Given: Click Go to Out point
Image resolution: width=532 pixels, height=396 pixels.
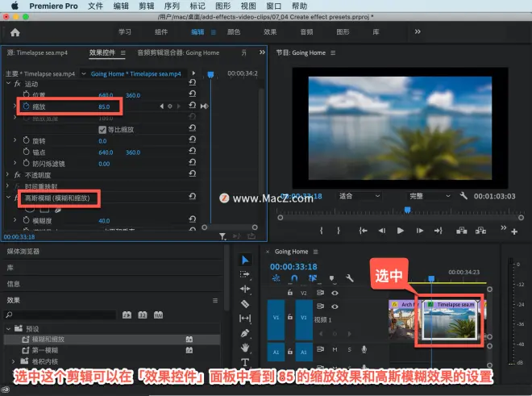Looking at the screenshot, I should pyautogui.click(x=438, y=231).
